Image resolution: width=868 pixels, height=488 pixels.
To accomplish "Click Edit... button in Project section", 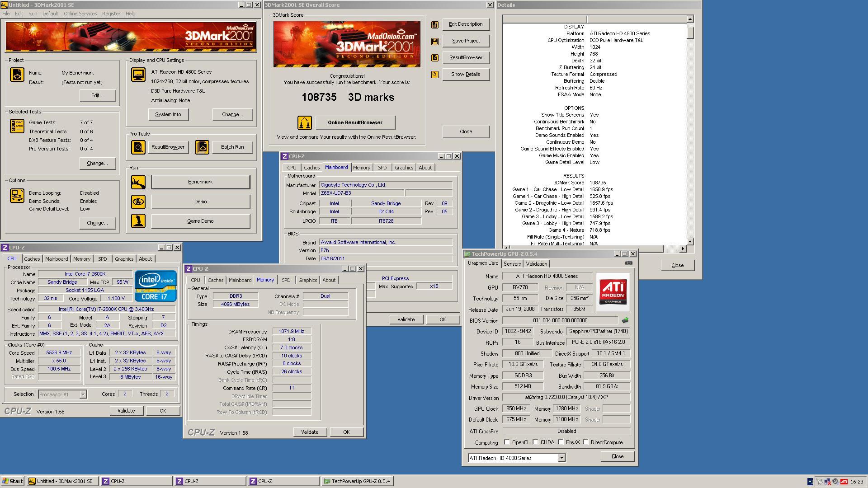I will (97, 96).
